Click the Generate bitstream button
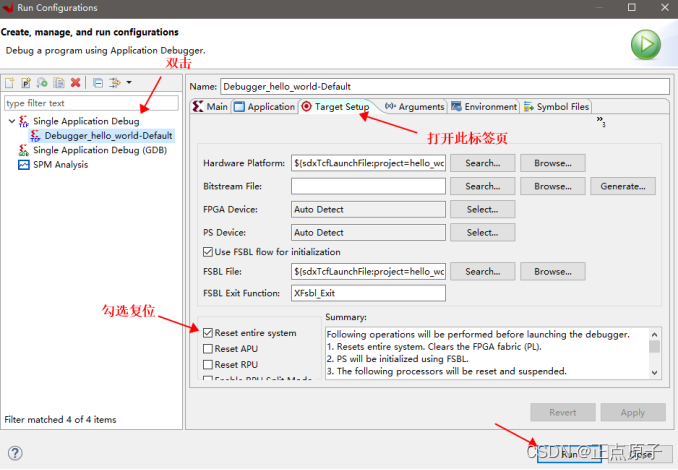The width and height of the screenshot is (678, 470). coord(623,186)
